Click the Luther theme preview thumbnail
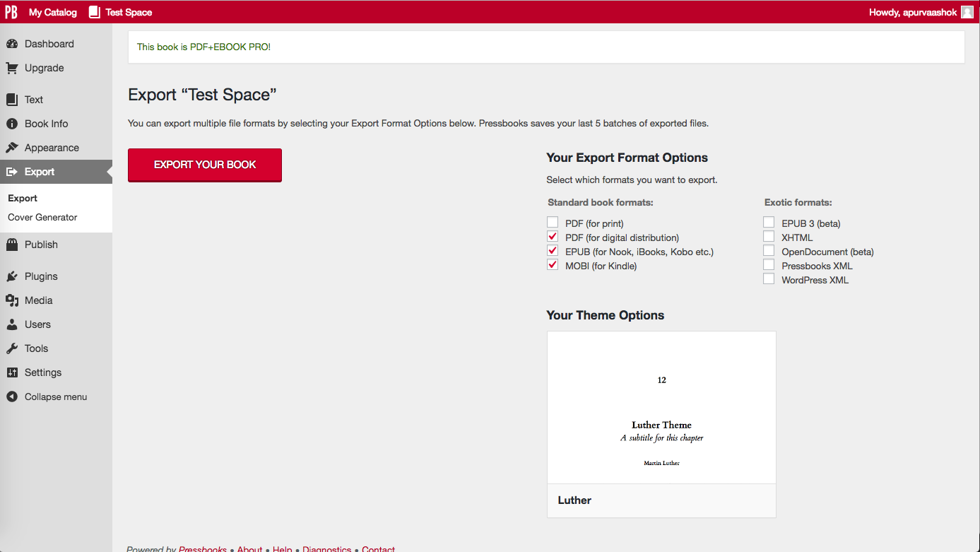The width and height of the screenshot is (980, 552). point(661,408)
